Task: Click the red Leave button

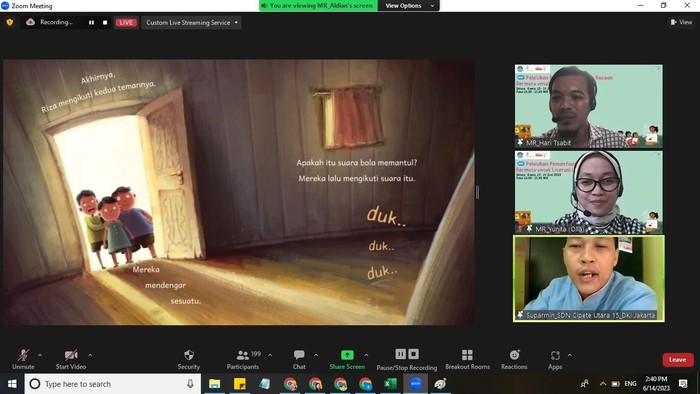Action: (x=678, y=360)
